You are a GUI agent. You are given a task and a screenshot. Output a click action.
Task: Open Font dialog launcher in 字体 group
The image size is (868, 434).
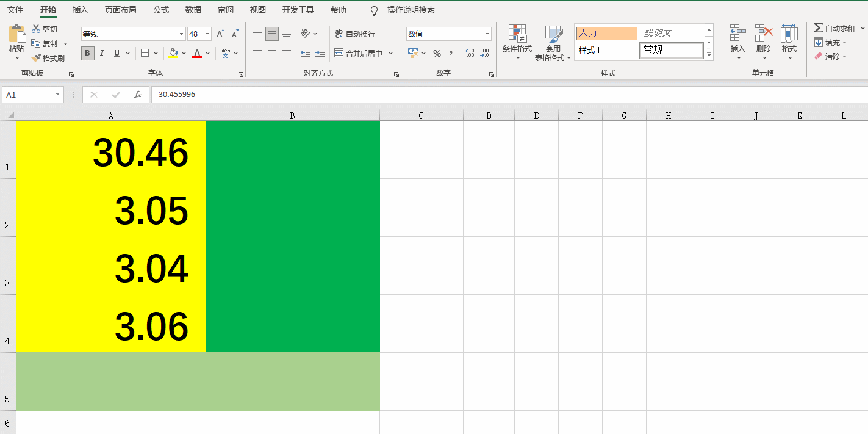coord(240,74)
